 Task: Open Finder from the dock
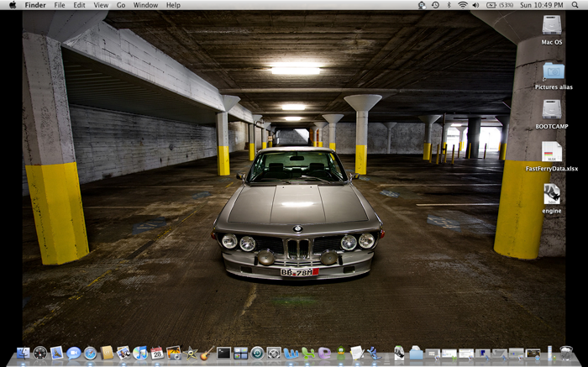(x=23, y=354)
